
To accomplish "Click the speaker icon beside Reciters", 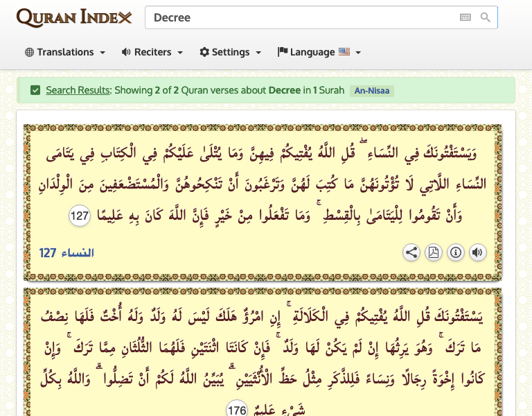I will [x=126, y=52].
